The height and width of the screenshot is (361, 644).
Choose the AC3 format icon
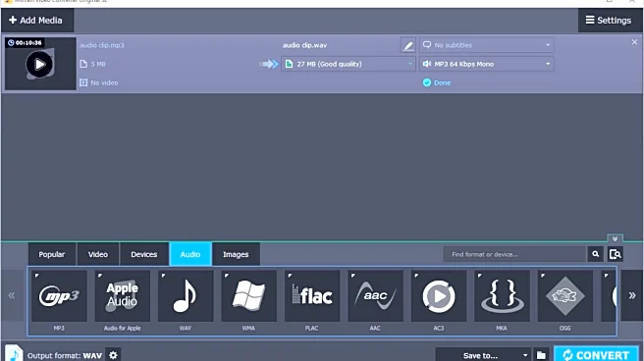(438, 296)
